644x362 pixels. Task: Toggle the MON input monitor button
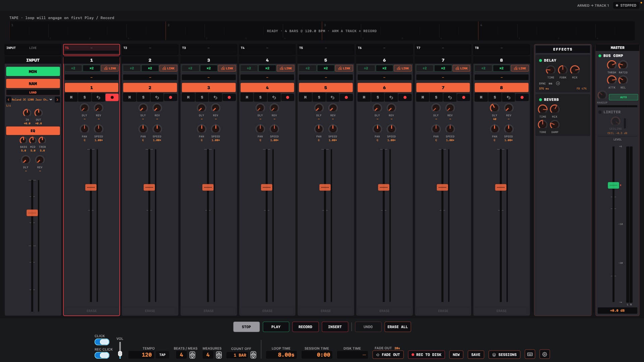pyautogui.click(x=33, y=71)
